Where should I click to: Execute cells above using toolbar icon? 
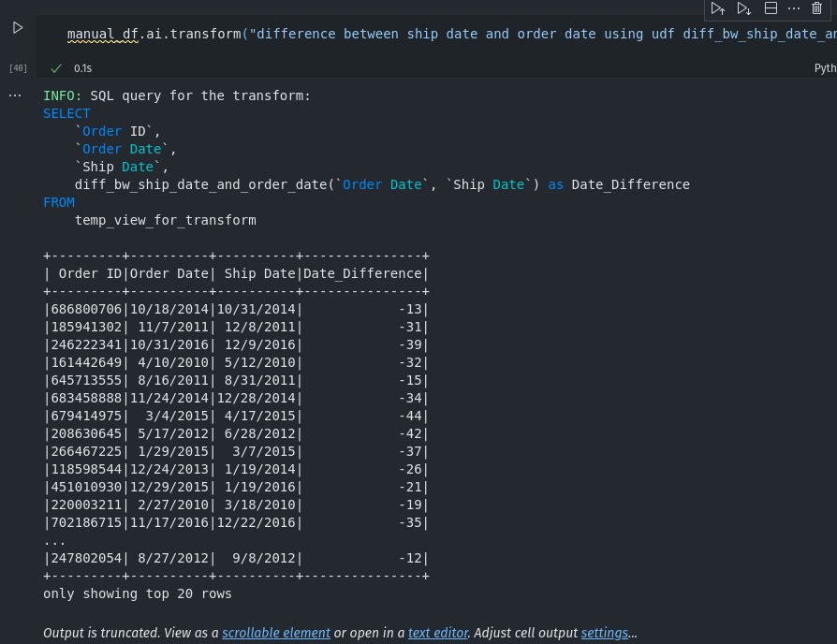point(717,8)
